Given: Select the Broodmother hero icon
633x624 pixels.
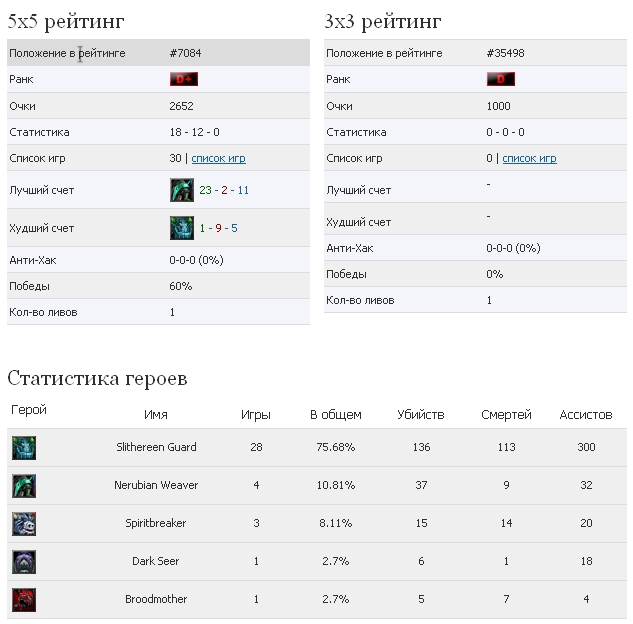Looking at the screenshot, I should 24,599.
